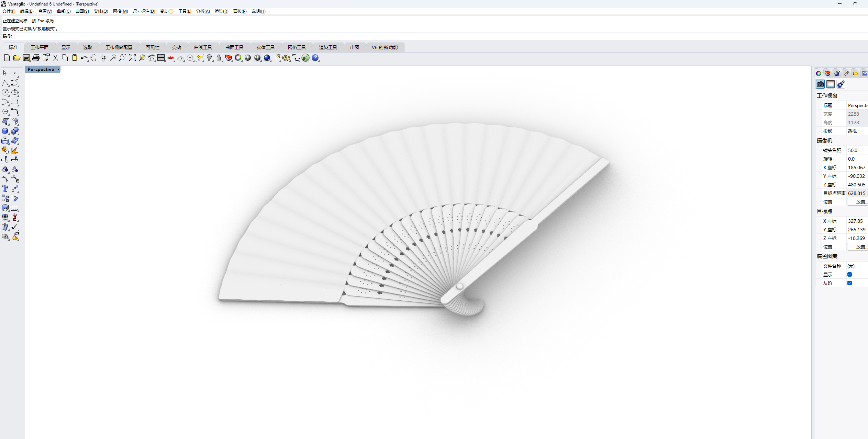This screenshot has height=439, width=868.
Task: Click the Explode tool icon
Action: 15,150
